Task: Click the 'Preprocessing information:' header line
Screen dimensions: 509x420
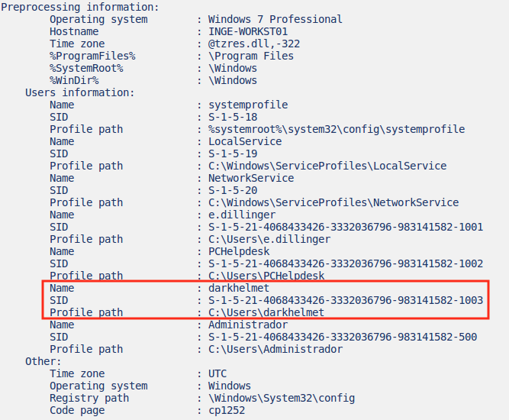Action: coord(80,7)
